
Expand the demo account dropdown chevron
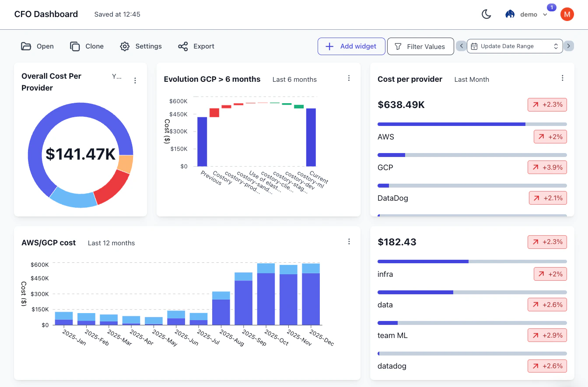(x=545, y=14)
